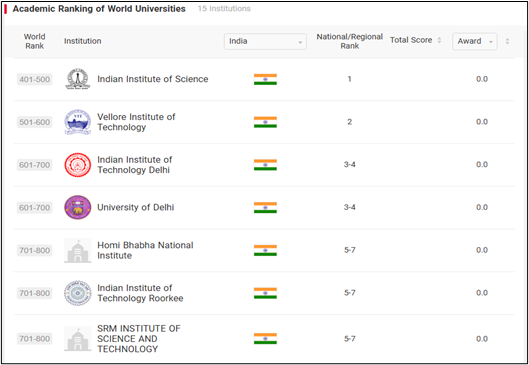Image resolution: width=529 pixels, height=365 pixels.
Task: Click the SRM Institute placeholder building icon
Action: [x=78, y=339]
